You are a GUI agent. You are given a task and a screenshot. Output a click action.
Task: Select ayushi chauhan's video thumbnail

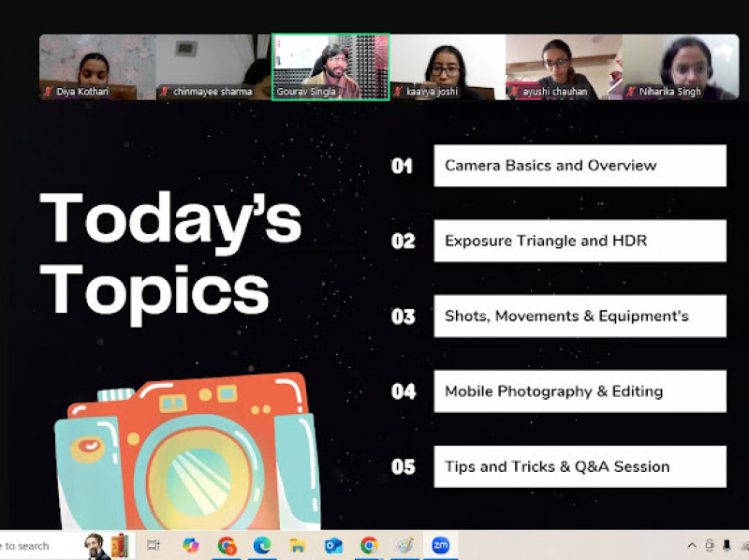tap(564, 66)
